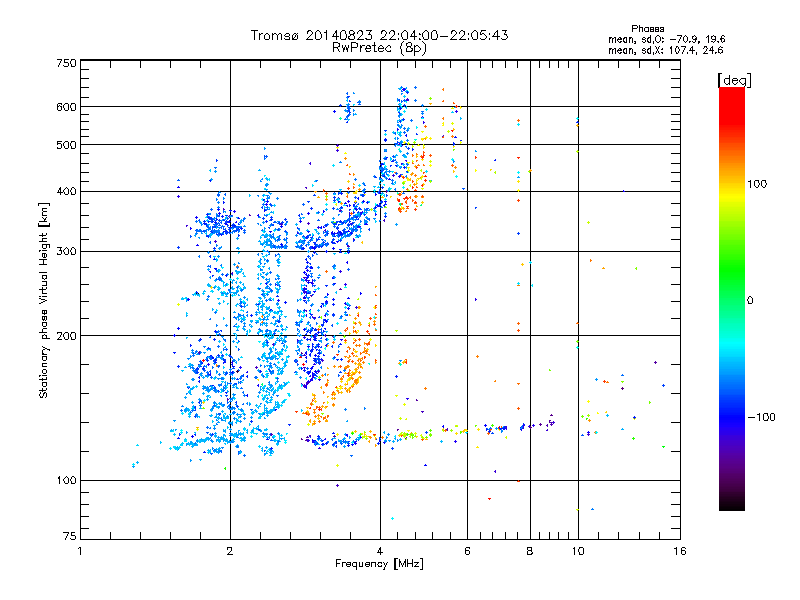This screenshot has width=800, height=600.
Task: Click the y-axis "75" tick label
Action: tap(70, 536)
